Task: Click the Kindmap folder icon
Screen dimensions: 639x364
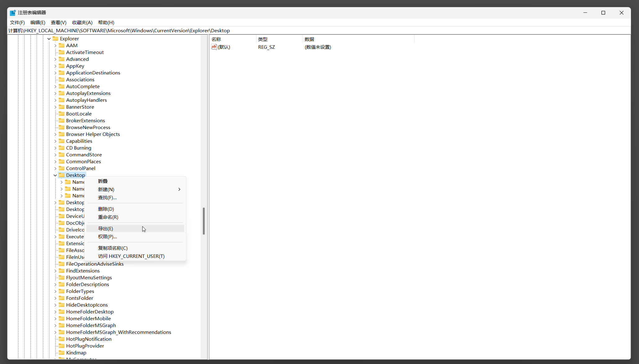Action: click(62, 353)
